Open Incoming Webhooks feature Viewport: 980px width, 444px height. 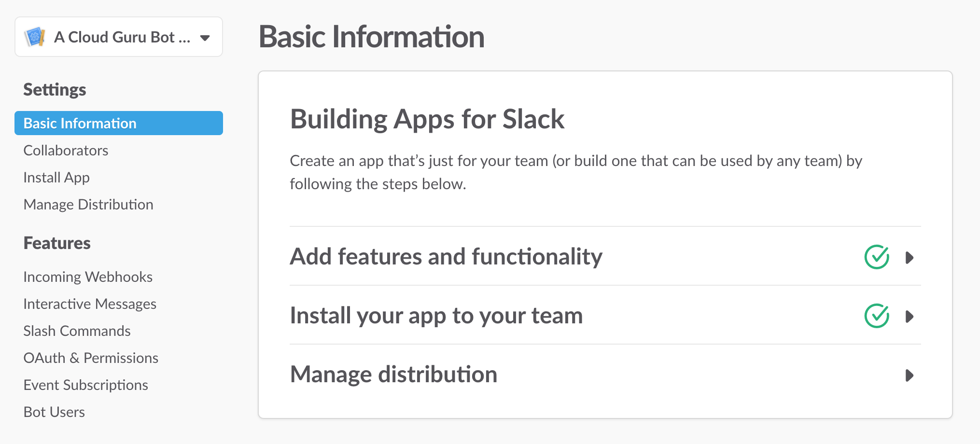pyautogui.click(x=88, y=277)
